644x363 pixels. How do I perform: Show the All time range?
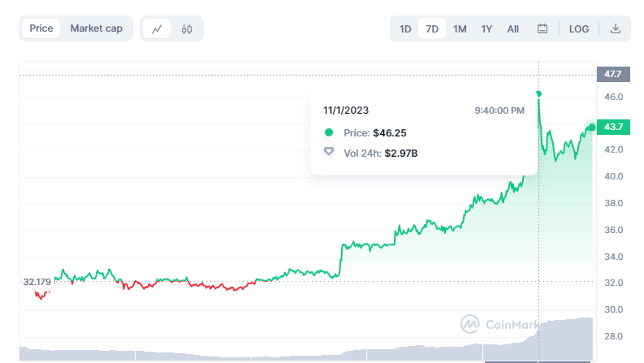point(513,28)
